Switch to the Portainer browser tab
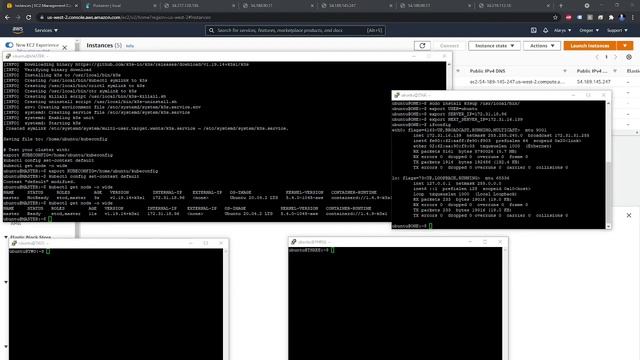 [x=120, y=6]
